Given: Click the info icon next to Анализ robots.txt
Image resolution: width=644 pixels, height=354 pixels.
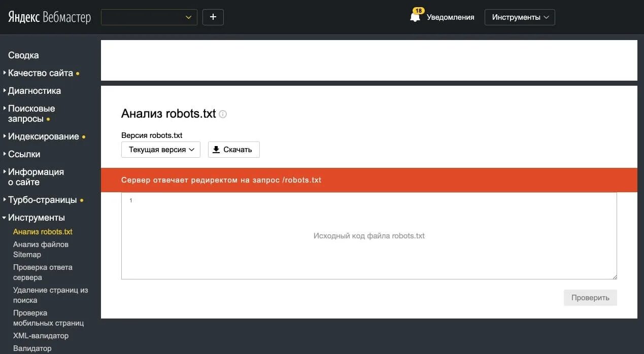Looking at the screenshot, I should (x=223, y=114).
